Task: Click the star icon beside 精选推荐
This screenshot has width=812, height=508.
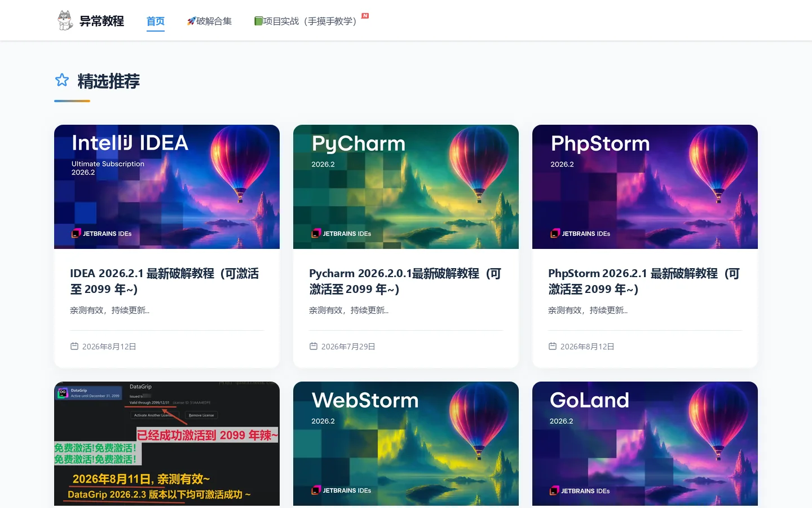Action: point(62,80)
